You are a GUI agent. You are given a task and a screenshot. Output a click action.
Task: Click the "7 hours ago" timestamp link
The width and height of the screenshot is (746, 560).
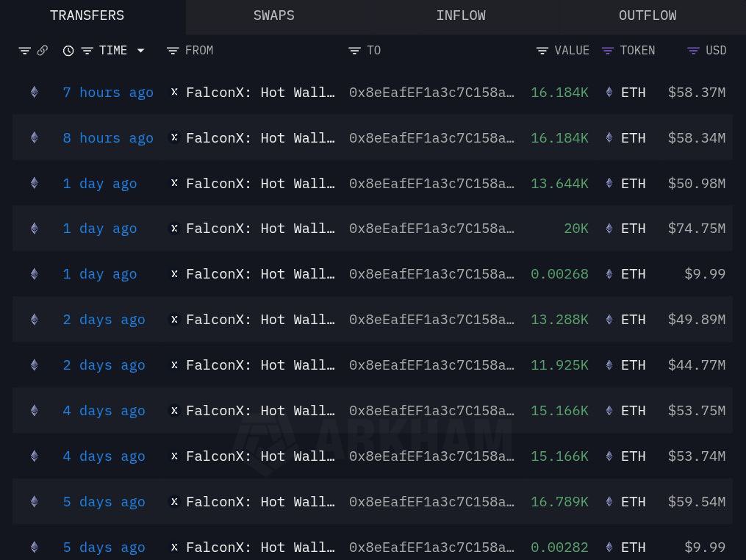(x=108, y=93)
